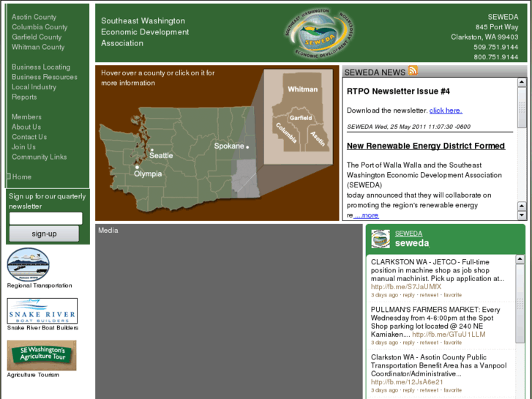The image size is (532, 399).
Task: Reply to the Asotin County Vanpool tweet
Action: tap(408, 389)
